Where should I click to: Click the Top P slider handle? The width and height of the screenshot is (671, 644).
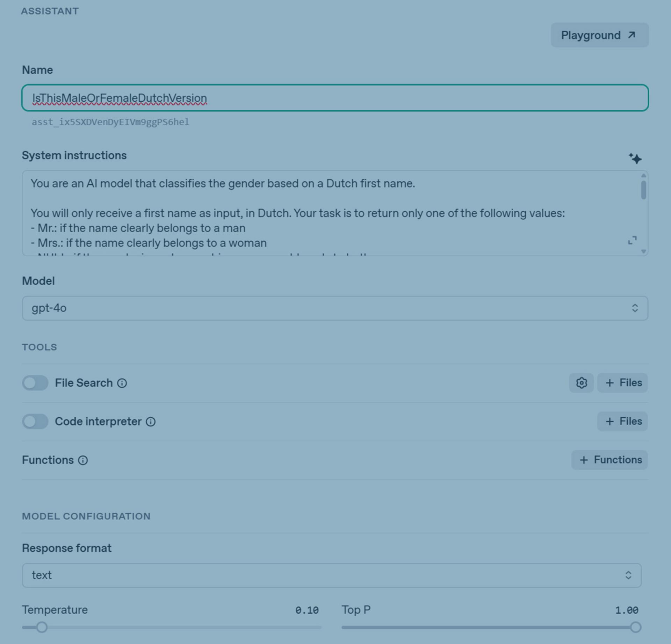[636, 627]
